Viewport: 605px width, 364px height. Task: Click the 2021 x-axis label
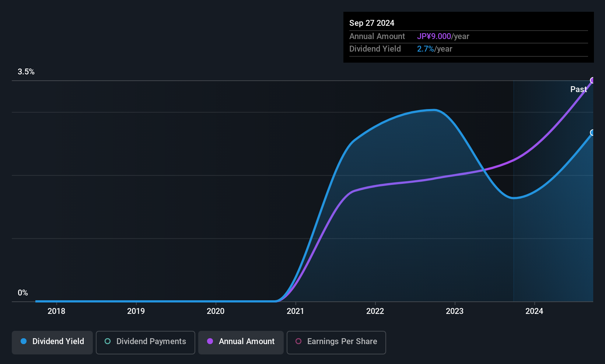[x=295, y=311]
